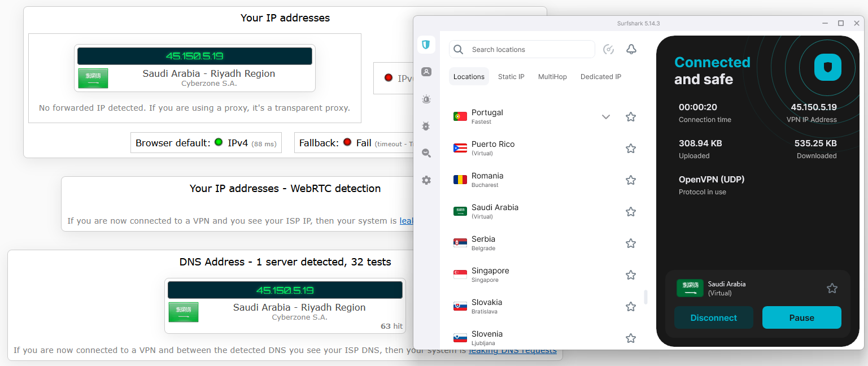Click the 45.150.5.19 address in Your IP addresses
Viewport: 868px width, 366px height.
195,56
